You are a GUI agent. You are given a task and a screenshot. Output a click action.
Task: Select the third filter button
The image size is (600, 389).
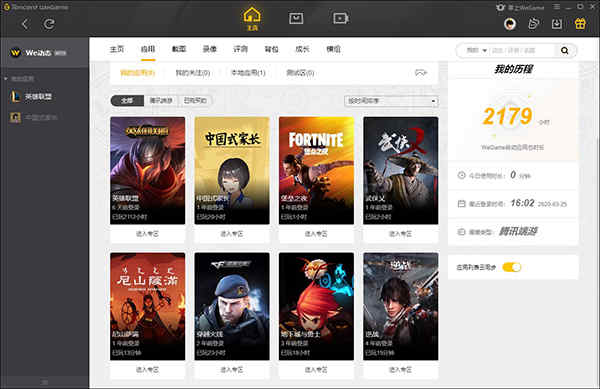[x=195, y=101]
